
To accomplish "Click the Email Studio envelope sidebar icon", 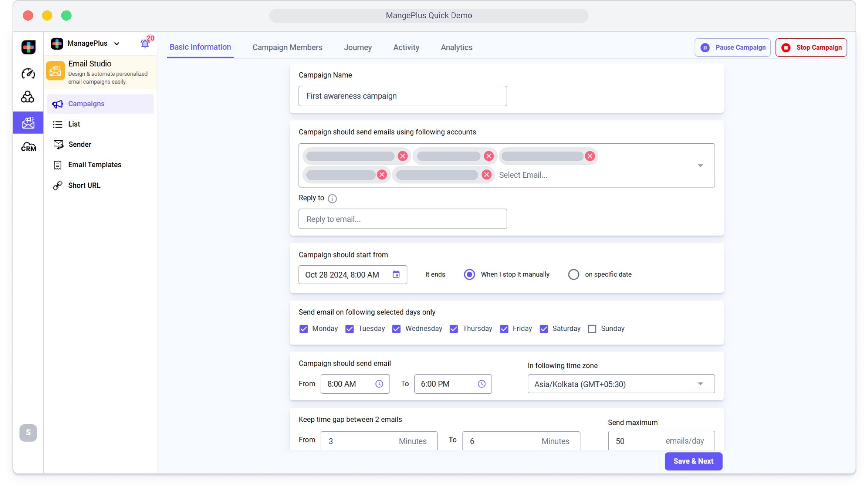I will 28,123.
